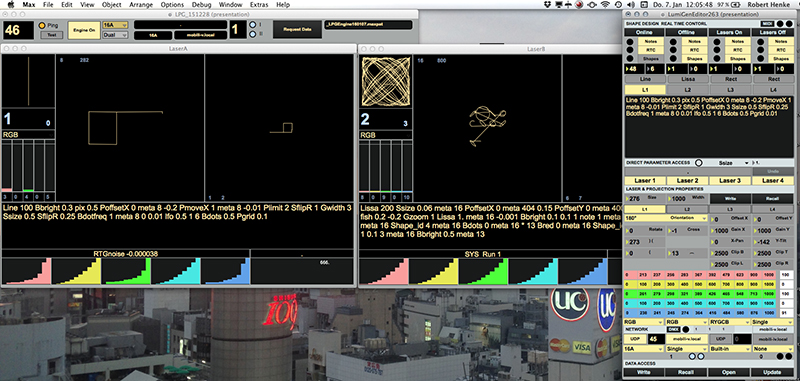800x381 pixels.
Task: Click the Width number box showing 1000
Action: coord(687,198)
